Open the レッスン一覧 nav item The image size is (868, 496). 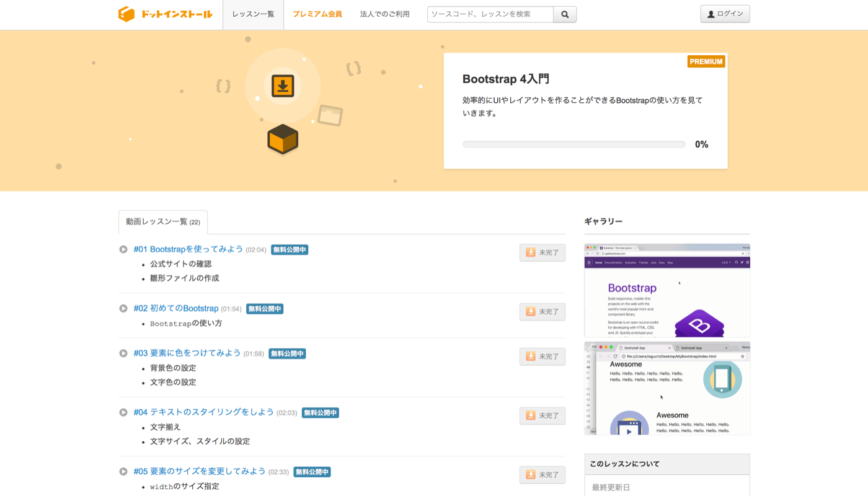pos(253,14)
